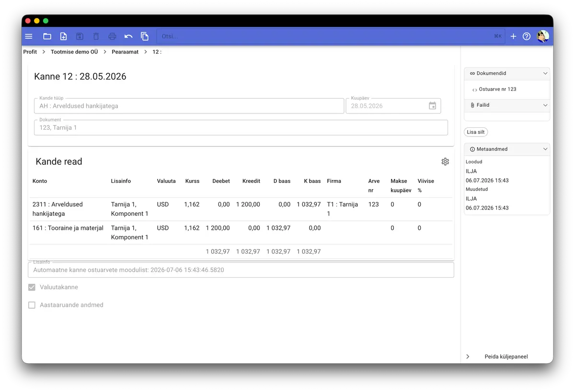Open the hamburger main menu

point(29,36)
